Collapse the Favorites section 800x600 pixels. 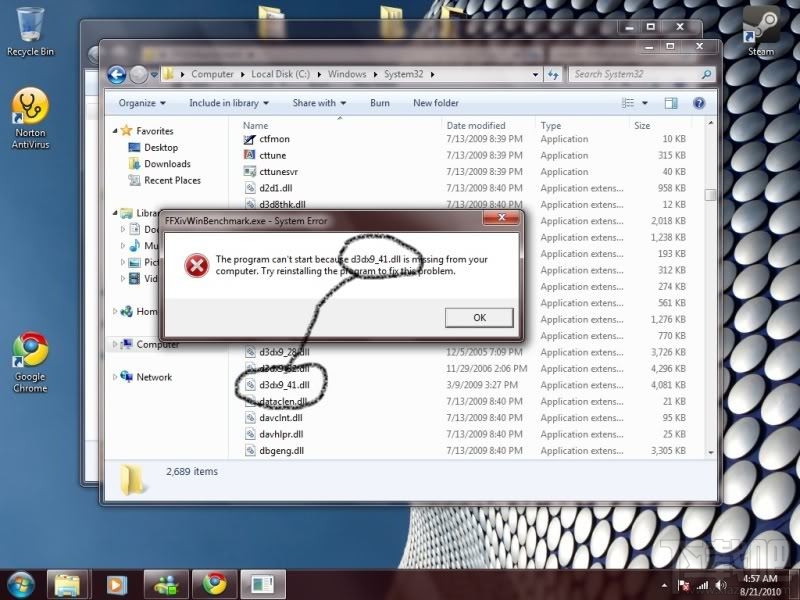(114, 131)
